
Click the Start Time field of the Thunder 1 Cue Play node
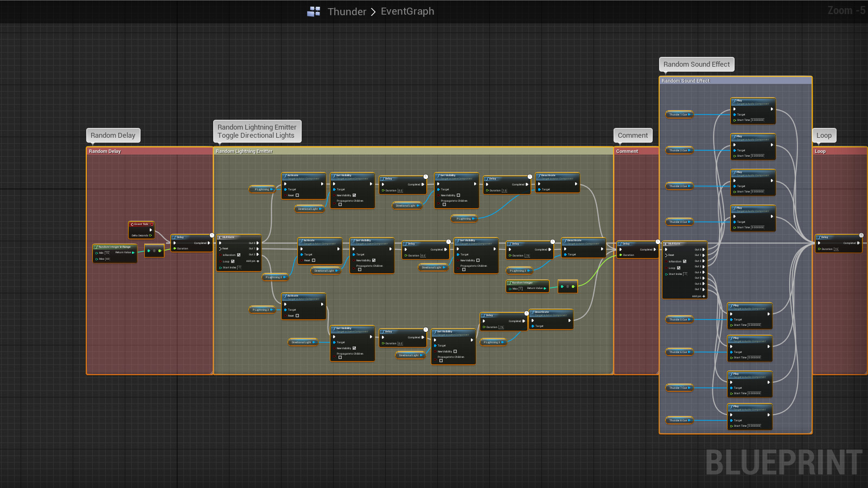pyautogui.click(x=758, y=120)
